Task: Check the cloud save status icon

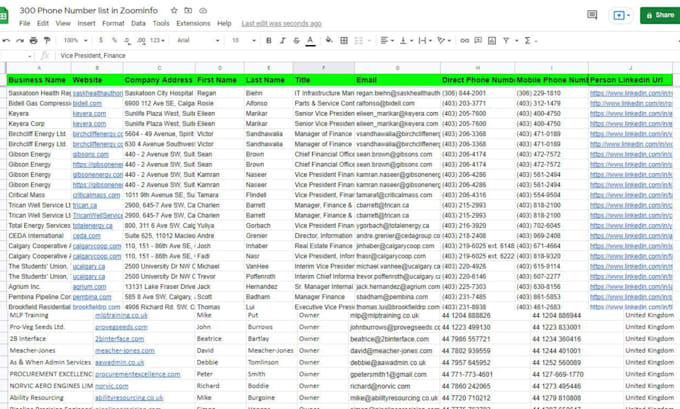Action: pos(203,10)
